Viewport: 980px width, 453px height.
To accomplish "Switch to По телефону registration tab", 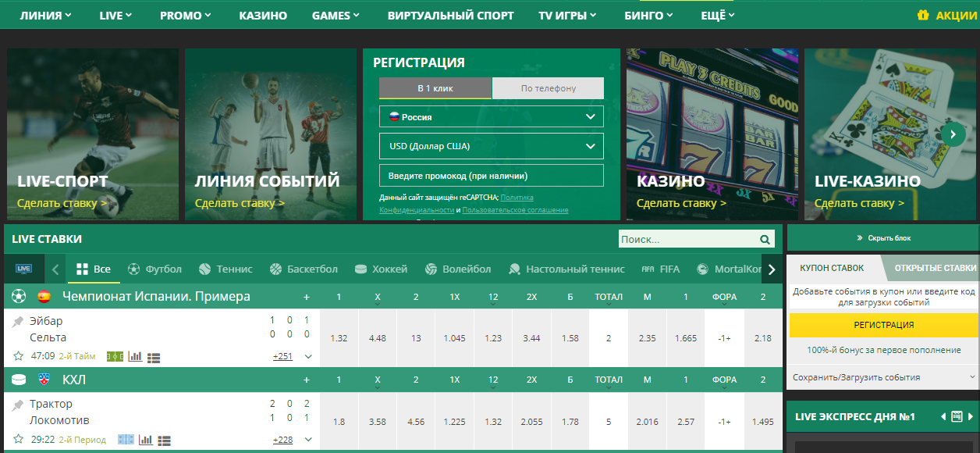I will point(549,88).
